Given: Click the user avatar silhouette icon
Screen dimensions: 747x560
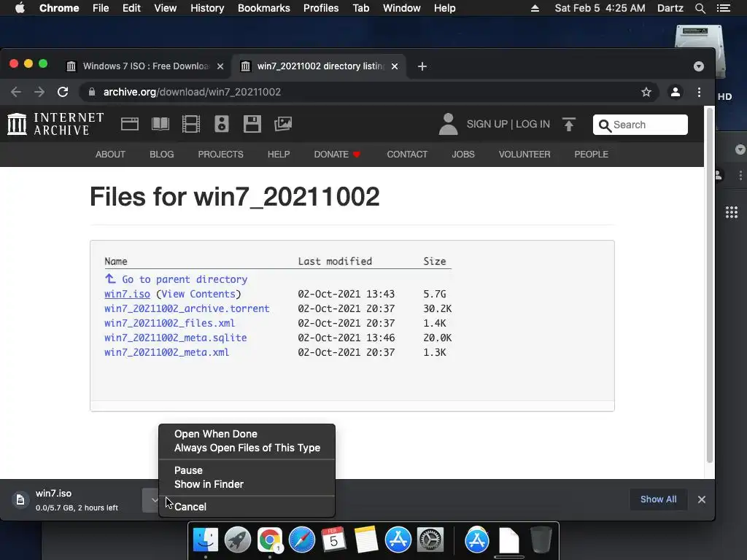Looking at the screenshot, I should (x=448, y=124).
